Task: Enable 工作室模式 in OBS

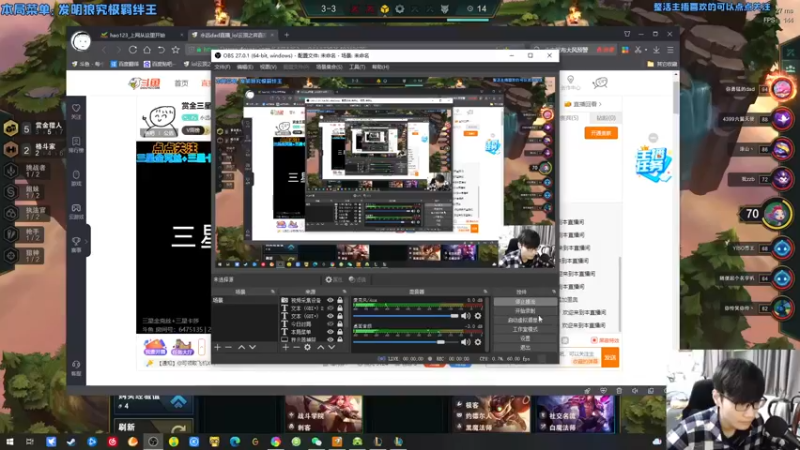Action: 525,329
